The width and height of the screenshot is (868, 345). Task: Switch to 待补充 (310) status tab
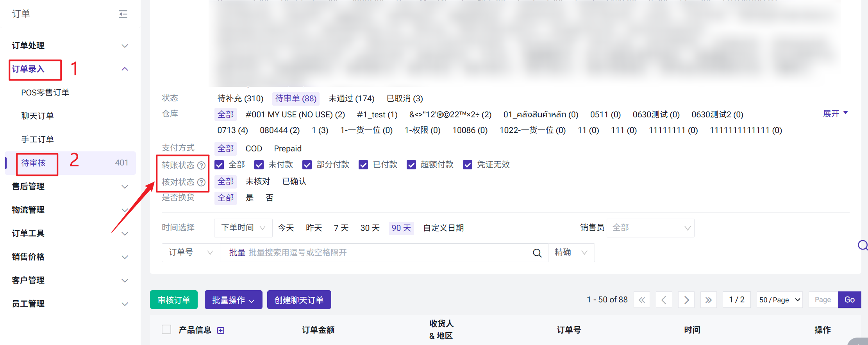click(x=240, y=99)
